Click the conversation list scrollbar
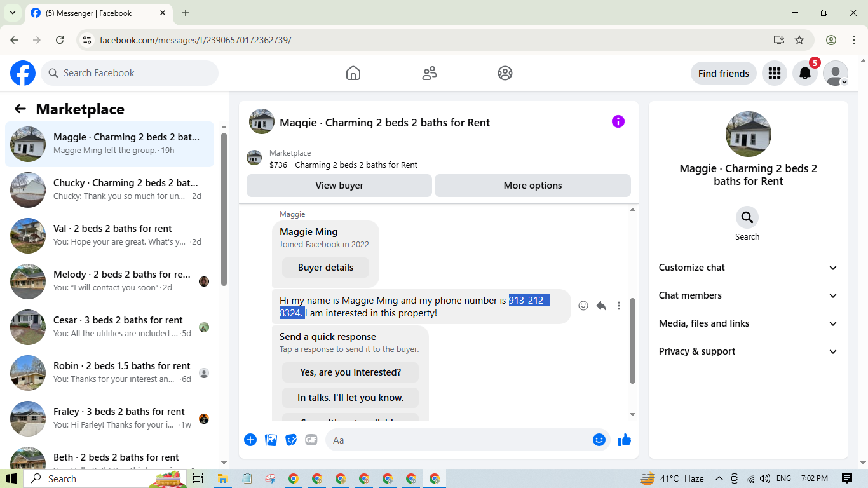The image size is (868, 488). [x=224, y=210]
